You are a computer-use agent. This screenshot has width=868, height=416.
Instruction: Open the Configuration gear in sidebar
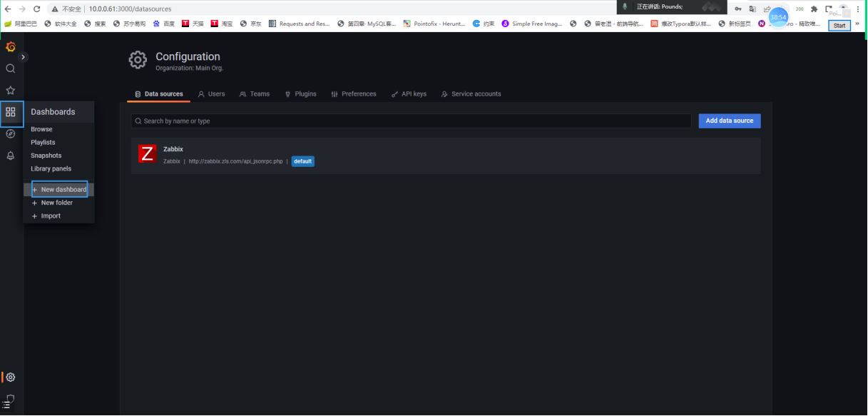tap(11, 377)
